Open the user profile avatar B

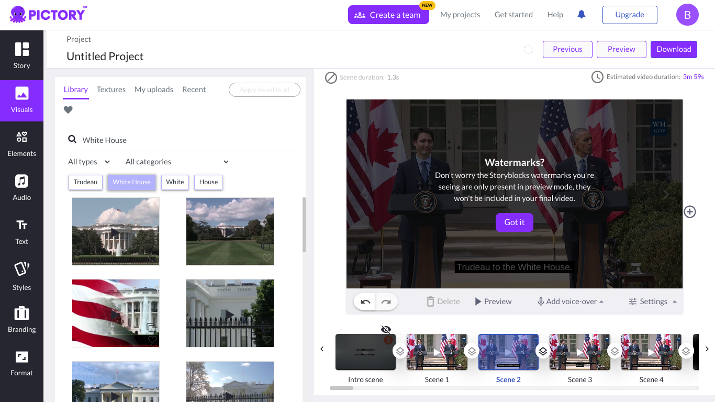(x=687, y=15)
